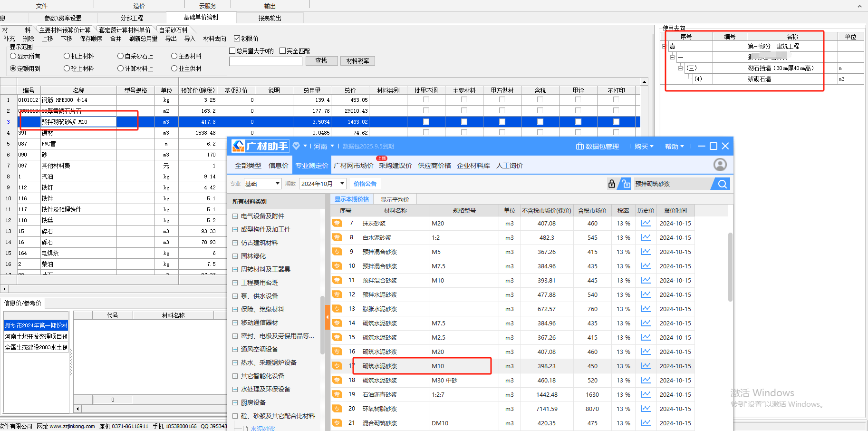Screen dimensions: 868x431
Task: Open 购买 dropdown menu
Action: (644, 147)
